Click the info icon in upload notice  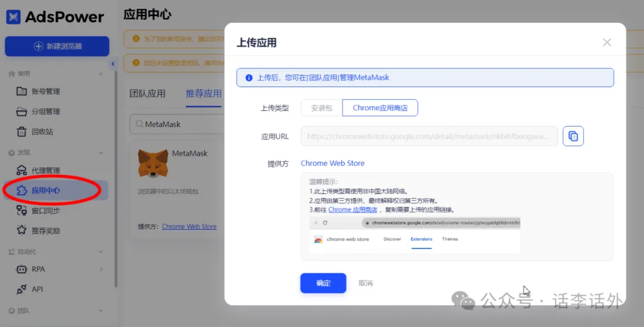pyautogui.click(x=249, y=78)
